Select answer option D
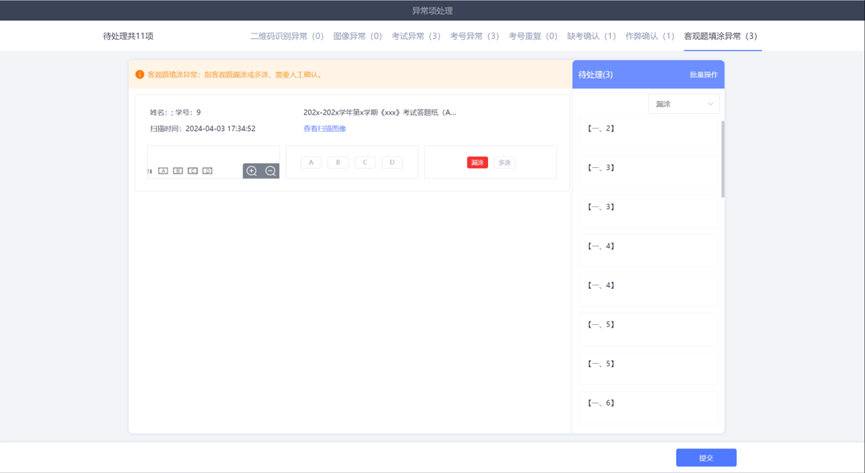 pos(392,162)
